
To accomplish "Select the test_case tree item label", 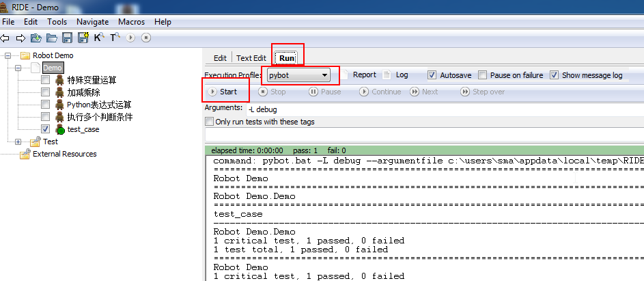I will click(x=83, y=129).
